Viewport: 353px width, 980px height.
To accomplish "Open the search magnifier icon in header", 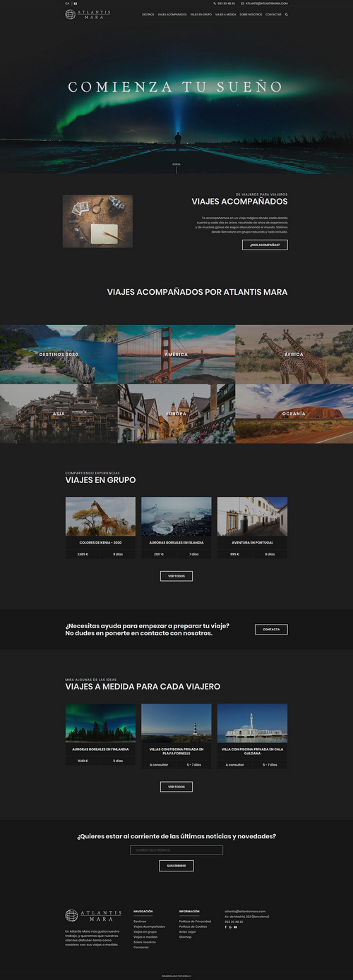I will pos(287,14).
